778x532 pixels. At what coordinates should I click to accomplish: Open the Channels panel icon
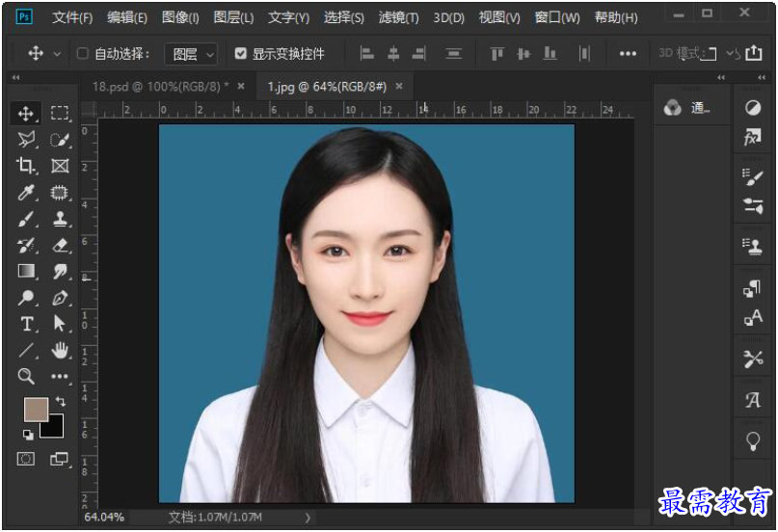point(673,107)
